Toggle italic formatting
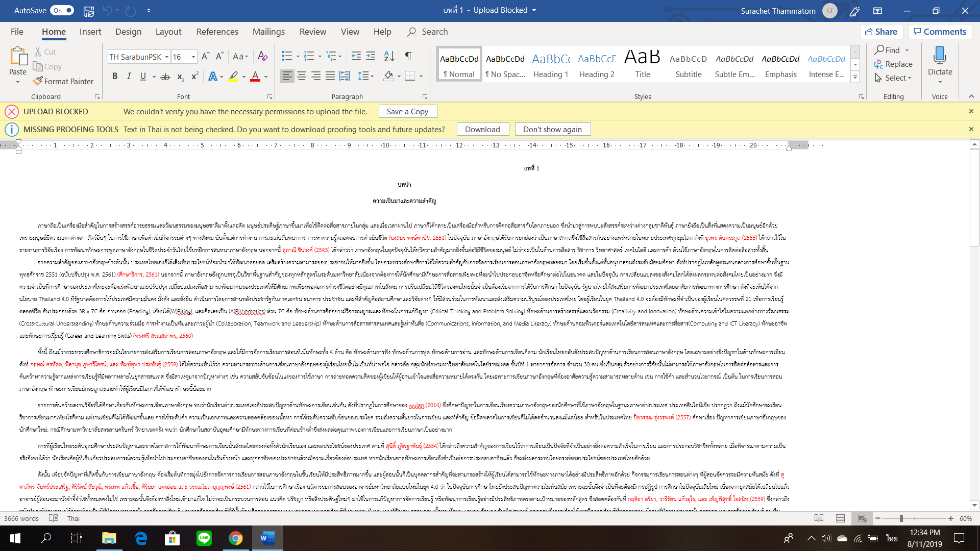The width and height of the screenshot is (980, 551). pos(129,77)
